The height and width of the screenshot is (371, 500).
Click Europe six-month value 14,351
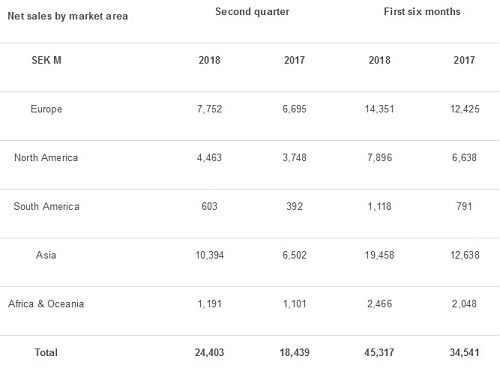(379, 109)
